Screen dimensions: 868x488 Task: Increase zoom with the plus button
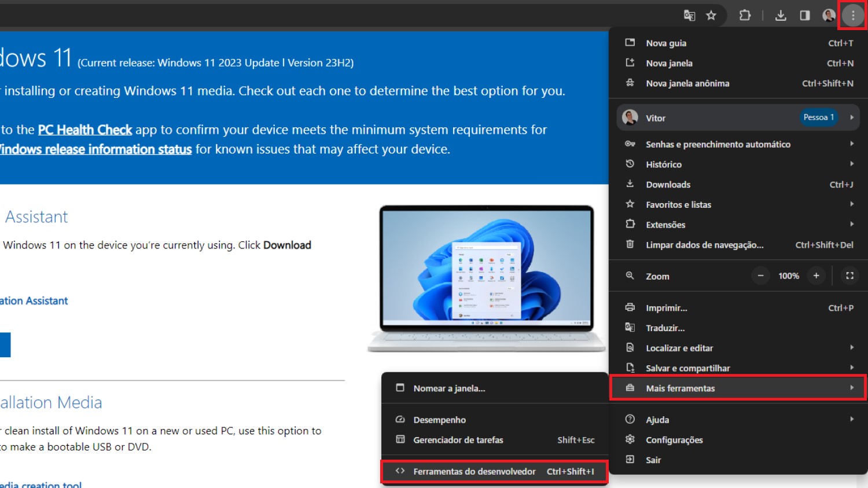(x=816, y=276)
